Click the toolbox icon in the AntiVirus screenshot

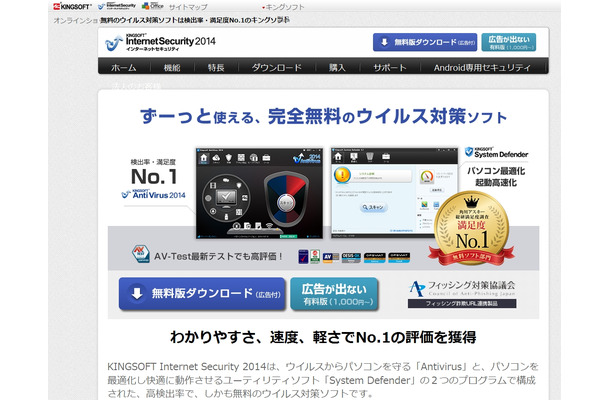click(266, 158)
